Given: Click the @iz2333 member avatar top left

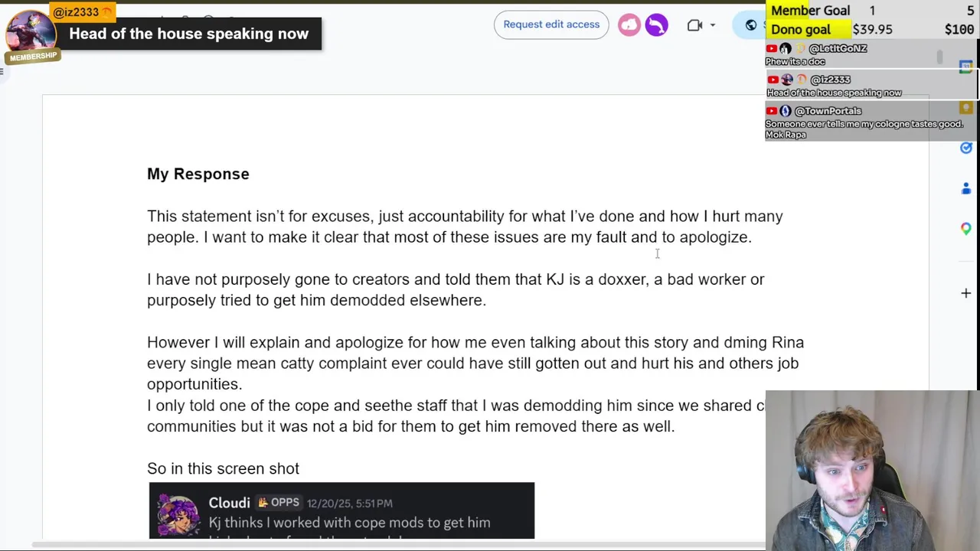Looking at the screenshot, I should [29, 32].
